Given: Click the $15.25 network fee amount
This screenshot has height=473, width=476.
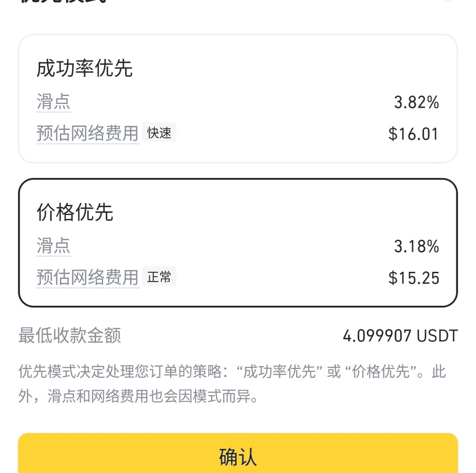Looking at the screenshot, I should [413, 278].
